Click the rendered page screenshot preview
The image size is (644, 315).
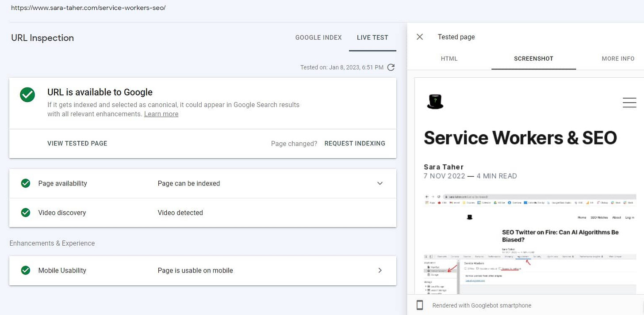526,186
